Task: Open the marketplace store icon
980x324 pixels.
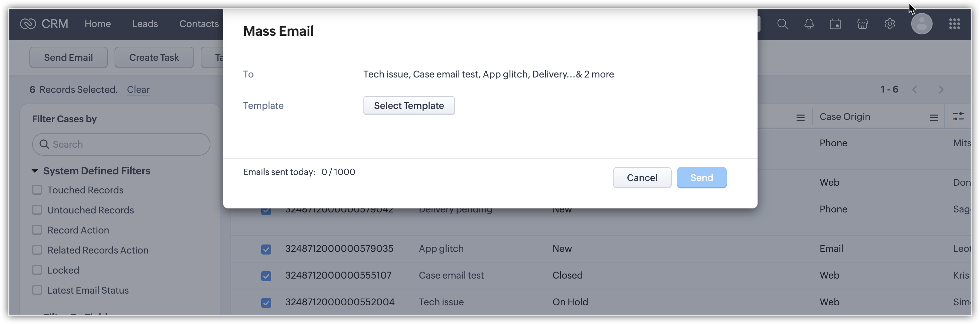Action: 862,24
